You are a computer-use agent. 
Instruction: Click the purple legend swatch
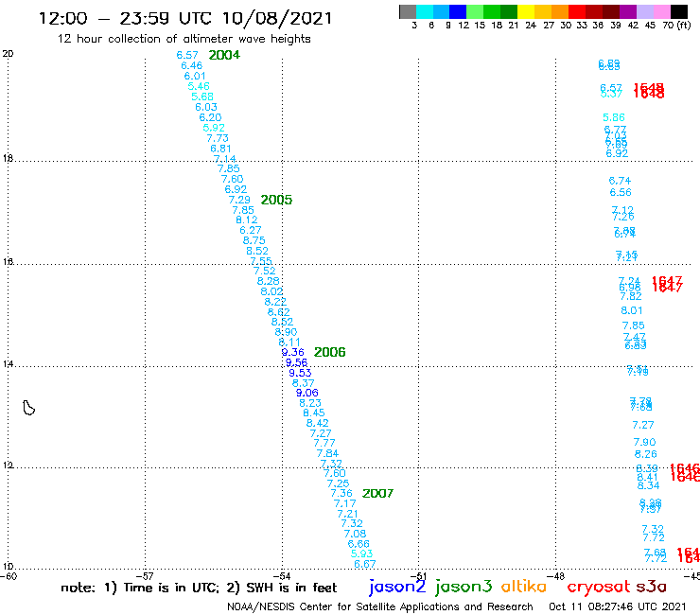tap(628, 11)
